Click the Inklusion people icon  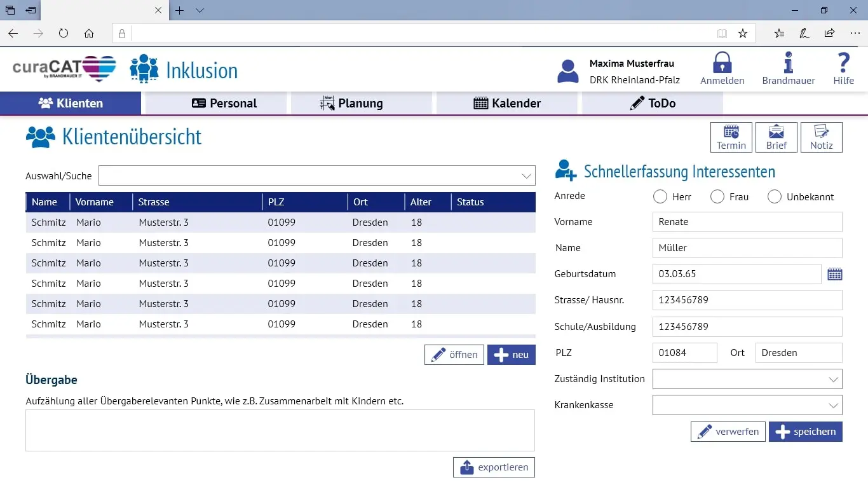[x=144, y=69]
